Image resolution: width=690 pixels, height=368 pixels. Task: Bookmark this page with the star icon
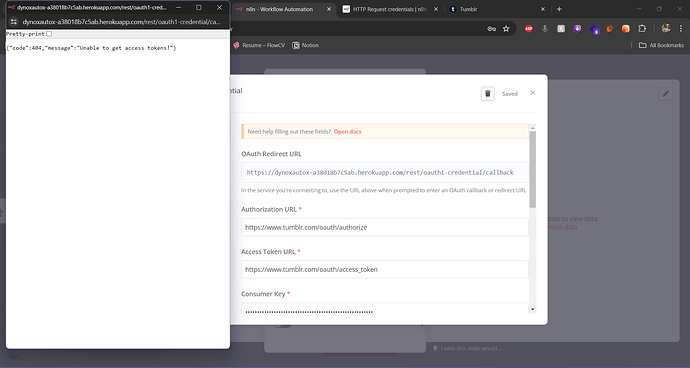point(506,29)
